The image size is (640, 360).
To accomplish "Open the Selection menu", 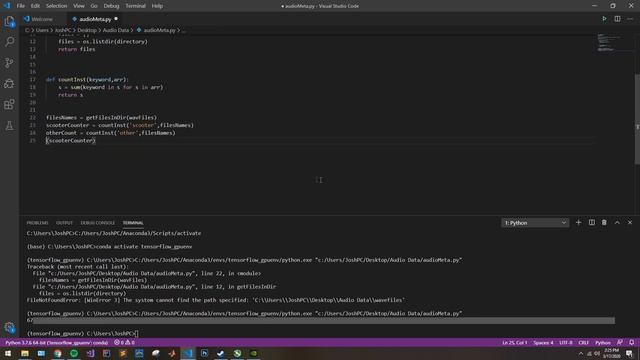I will click(56, 6).
